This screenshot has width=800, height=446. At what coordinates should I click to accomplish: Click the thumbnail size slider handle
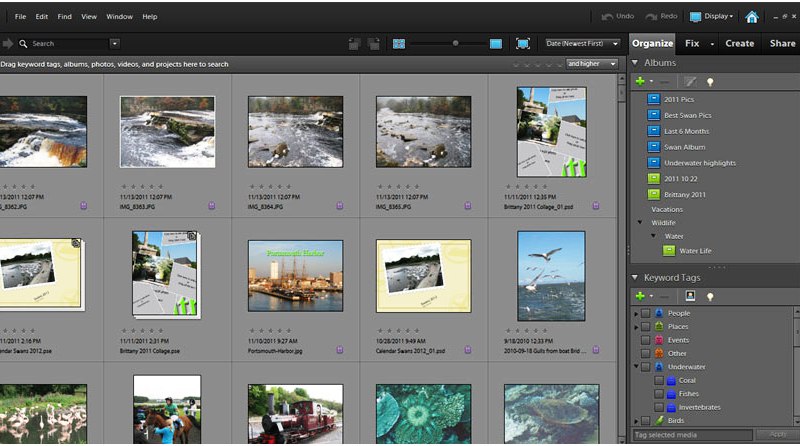tap(456, 43)
